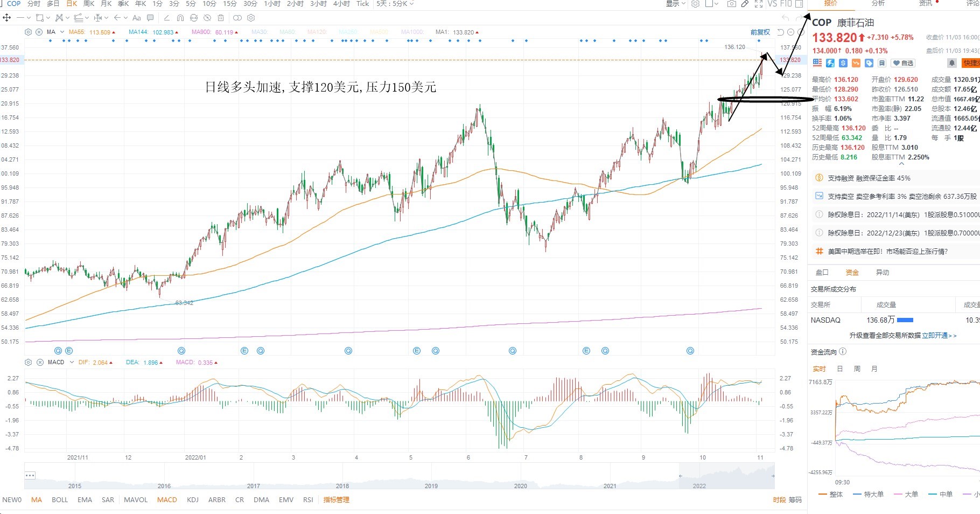Open the 5天:5分K interval dropdown
The width and height of the screenshot is (980, 514).
395,4
